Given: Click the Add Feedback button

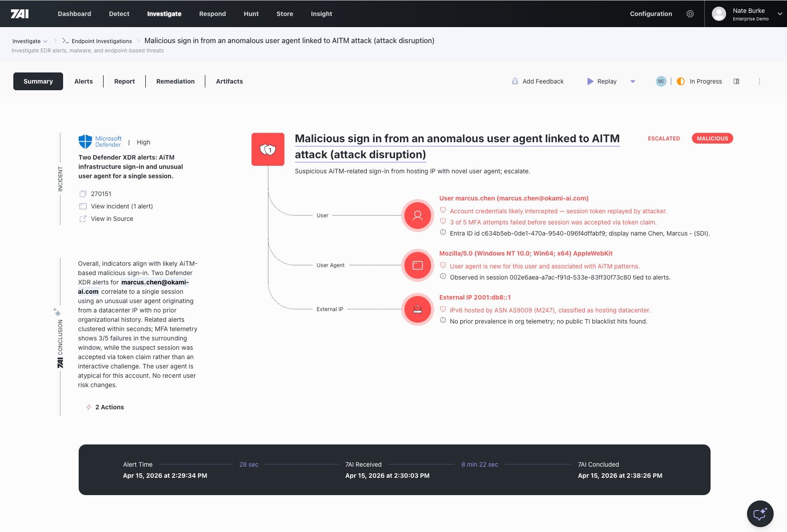Looking at the screenshot, I should pyautogui.click(x=538, y=81).
